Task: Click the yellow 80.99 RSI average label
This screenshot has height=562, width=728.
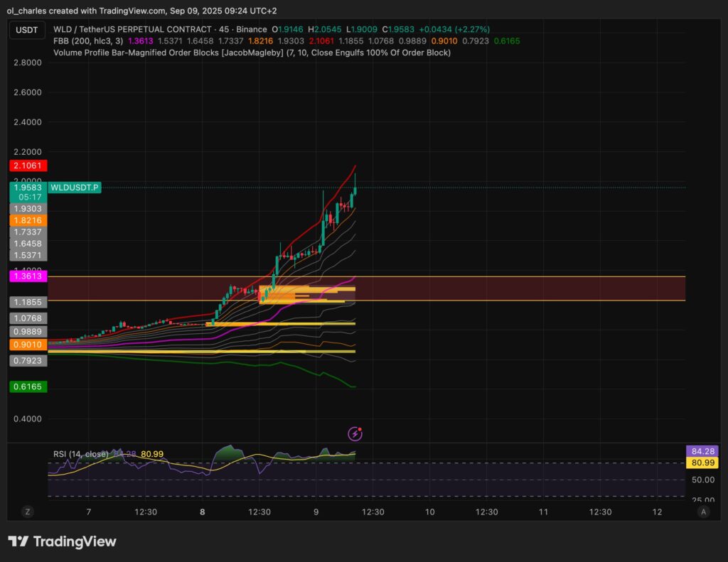Action: tap(702, 463)
